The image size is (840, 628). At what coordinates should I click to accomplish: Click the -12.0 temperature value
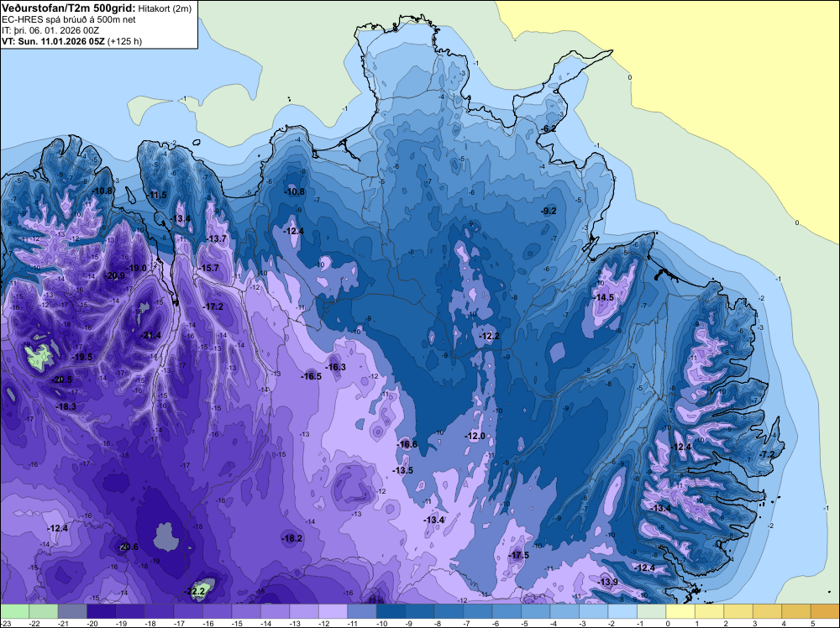(475, 437)
